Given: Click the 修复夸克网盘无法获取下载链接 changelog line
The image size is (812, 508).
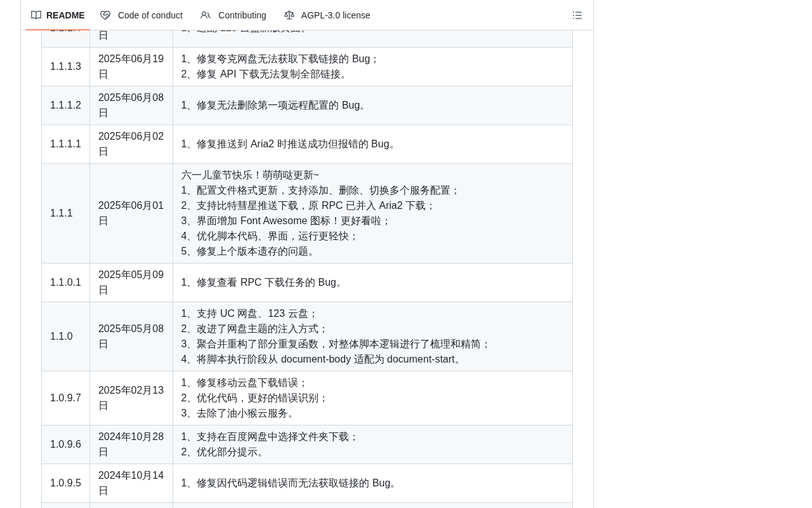Looking at the screenshot, I should click(x=280, y=59).
